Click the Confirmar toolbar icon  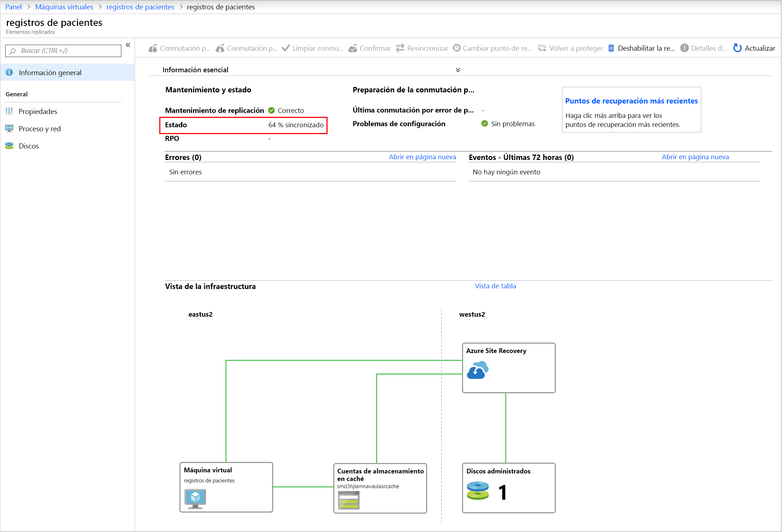[x=353, y=48]
